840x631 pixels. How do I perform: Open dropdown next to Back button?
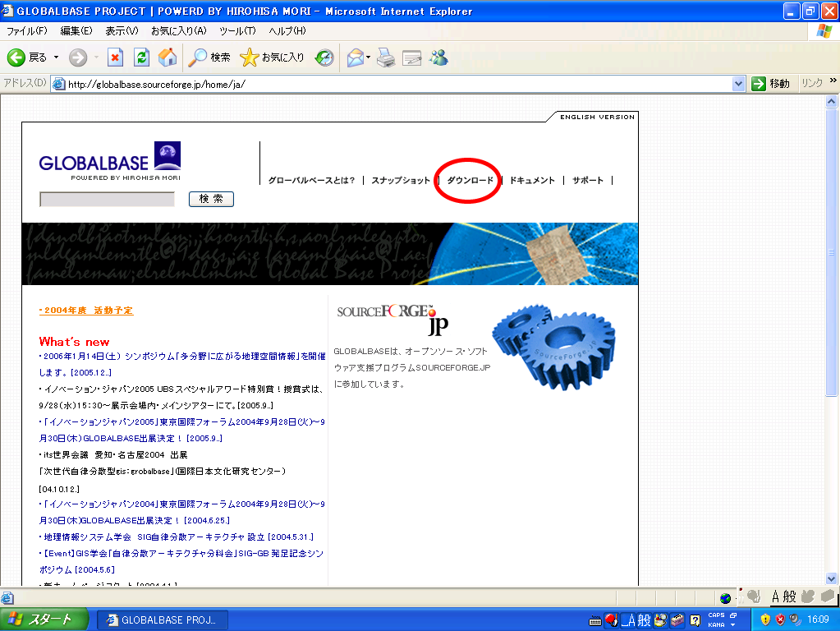[x=57, y=58]
